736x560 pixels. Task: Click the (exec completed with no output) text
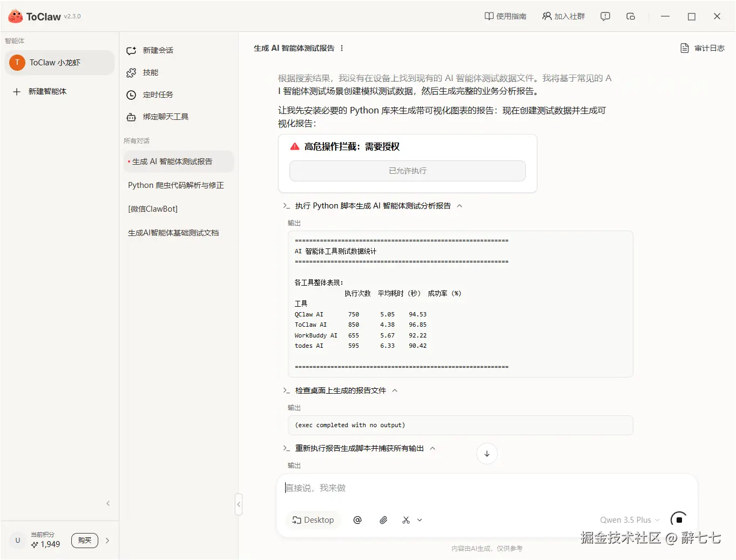[x=350, y=425]
